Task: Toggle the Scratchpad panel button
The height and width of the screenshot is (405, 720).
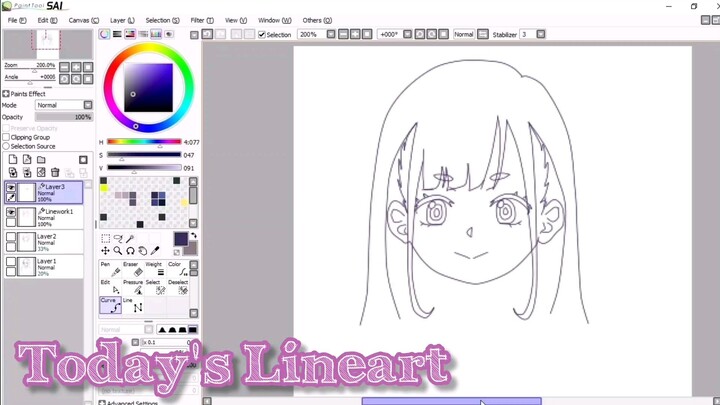Action: click(x=169, y=34)
